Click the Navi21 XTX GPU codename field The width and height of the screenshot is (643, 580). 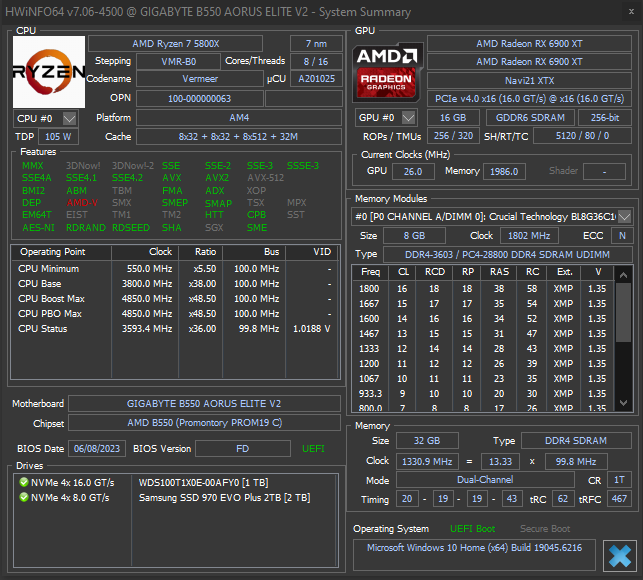pos(529,81)
